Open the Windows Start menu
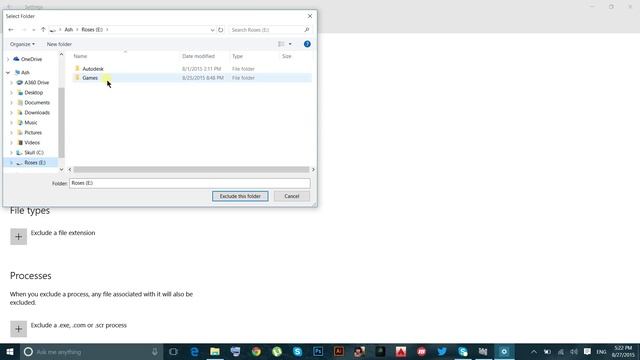The width and height of the screenshot is (640, 360). (x=10, y=351)
